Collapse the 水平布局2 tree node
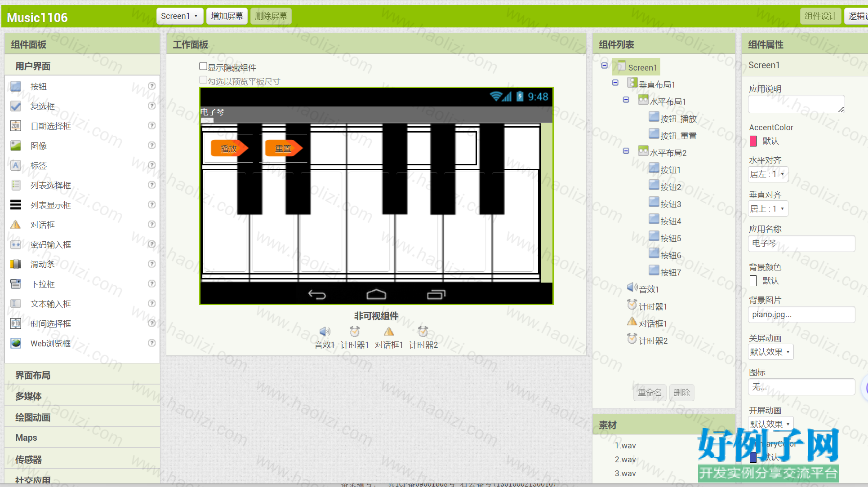This screenshot has height=487, width=868. pyautogui.click(x=626, y=151)
